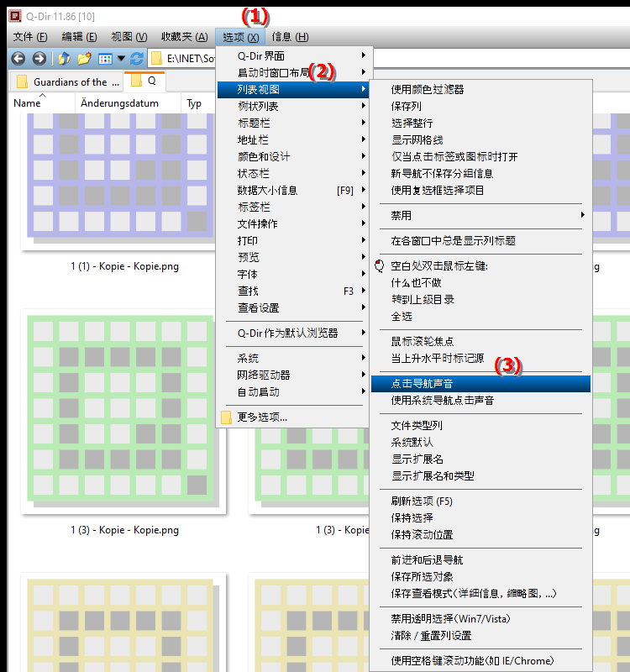Click the refresh arrows icon

[137, 58]
